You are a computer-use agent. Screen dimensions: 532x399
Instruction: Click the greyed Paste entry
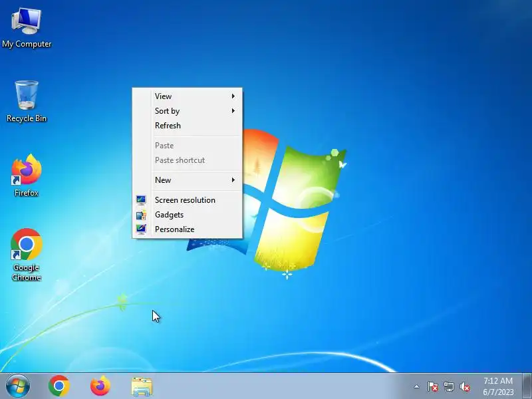pos(188,146)
